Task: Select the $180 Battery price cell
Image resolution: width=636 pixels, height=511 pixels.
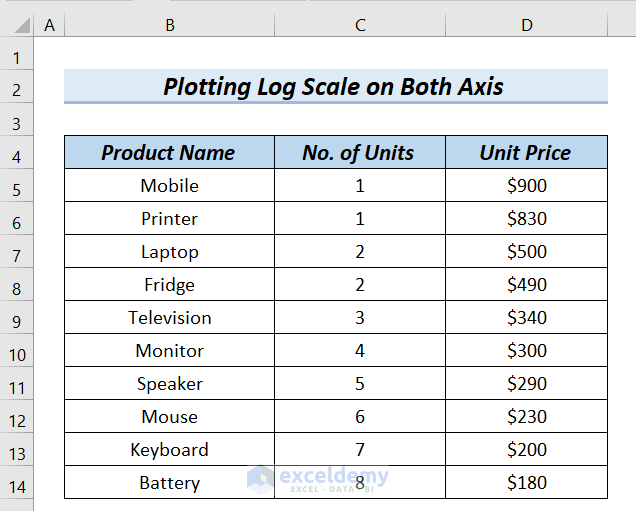Action: [x=526, y=483]
